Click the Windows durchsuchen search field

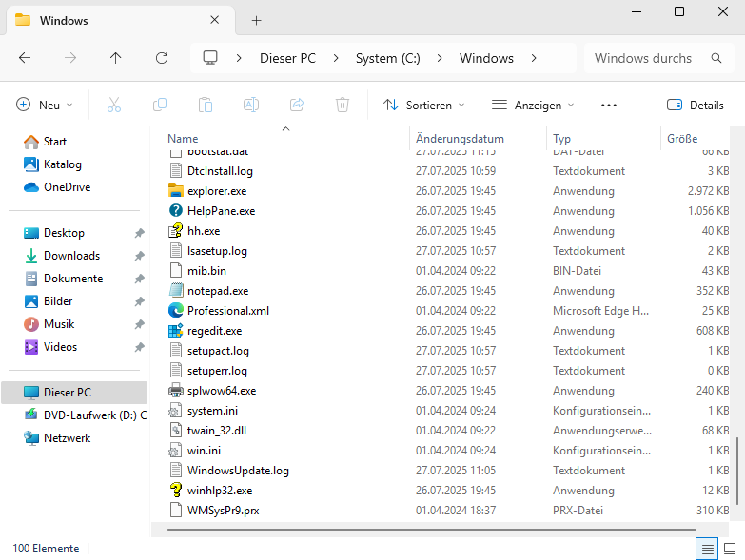(652, 58)
